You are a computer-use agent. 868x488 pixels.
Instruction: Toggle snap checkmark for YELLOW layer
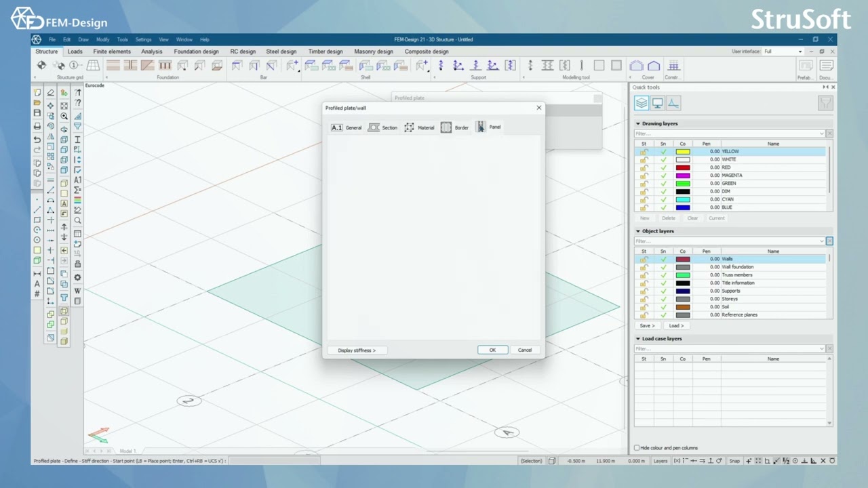pos(663,152)
